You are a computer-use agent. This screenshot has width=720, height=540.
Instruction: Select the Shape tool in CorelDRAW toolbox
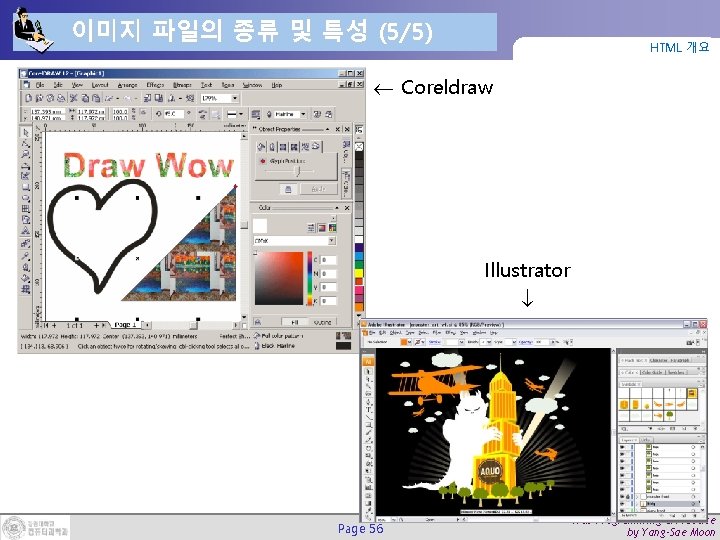[x=26, y=143]
